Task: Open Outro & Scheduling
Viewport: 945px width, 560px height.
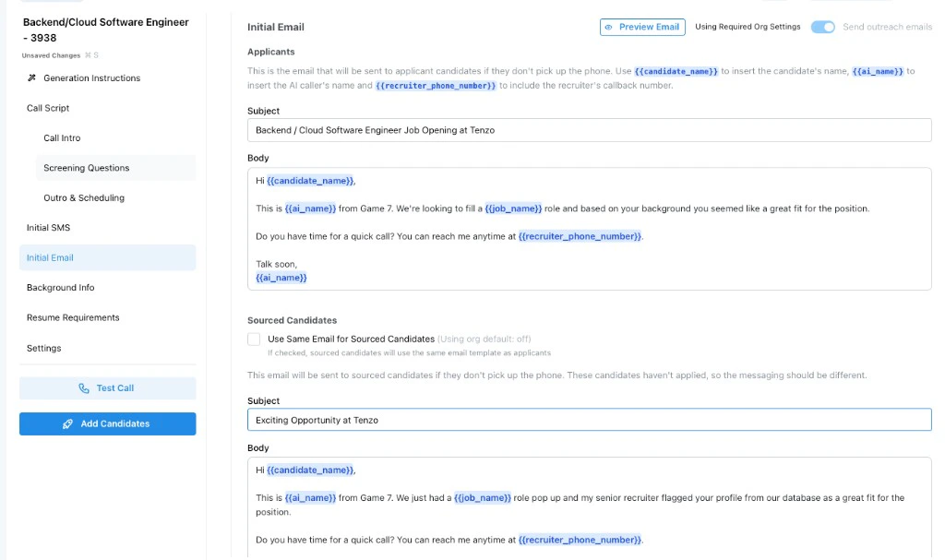Action: click(84, 197)
